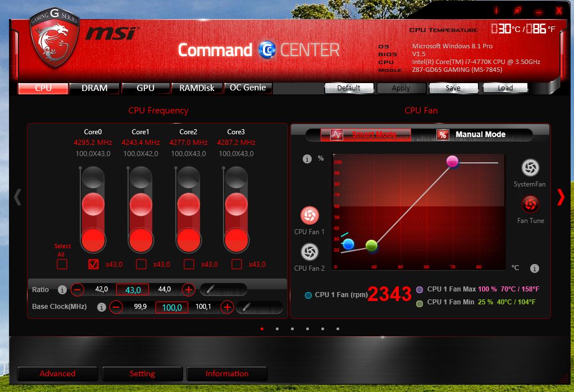Screen dimensions: 574x392
Task: Check the Core3 x43,0 checkbox
Action: pos(236,264)
